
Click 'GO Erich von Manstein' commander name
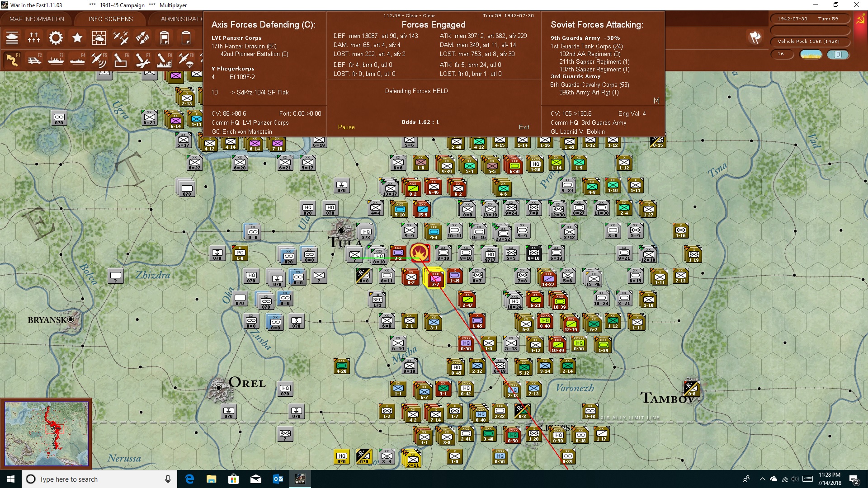pyautogui.click(x=242, y=131)
